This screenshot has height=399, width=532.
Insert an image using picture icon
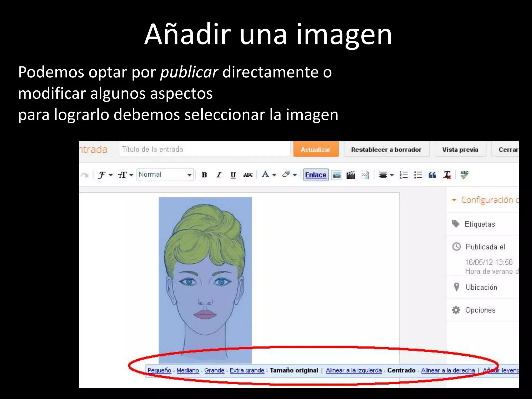coord(337,175)
